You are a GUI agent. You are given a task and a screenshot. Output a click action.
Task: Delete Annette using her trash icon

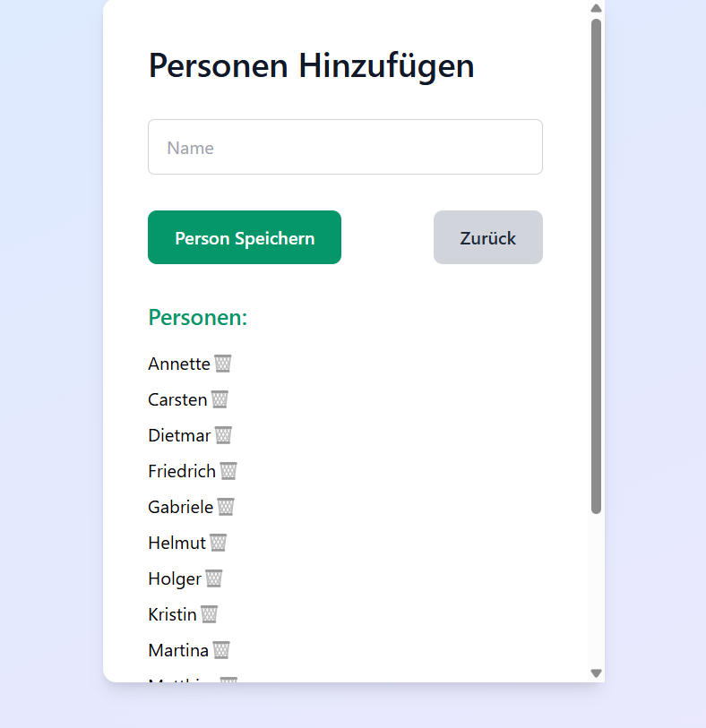pos(223,364)
